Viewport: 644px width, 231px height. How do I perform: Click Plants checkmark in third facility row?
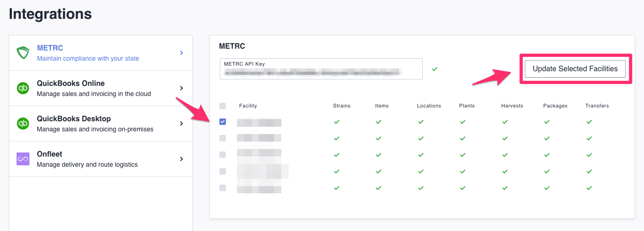coord(463,155)
